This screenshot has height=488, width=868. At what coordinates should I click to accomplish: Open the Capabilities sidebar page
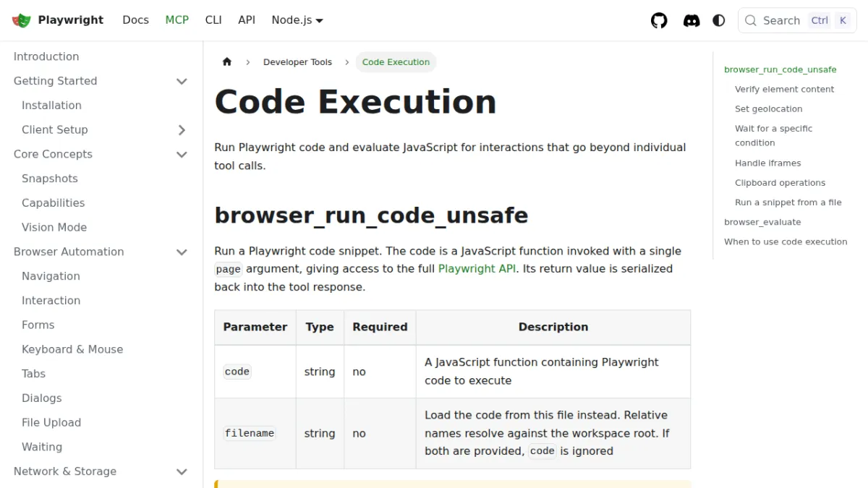pos(53,203)
